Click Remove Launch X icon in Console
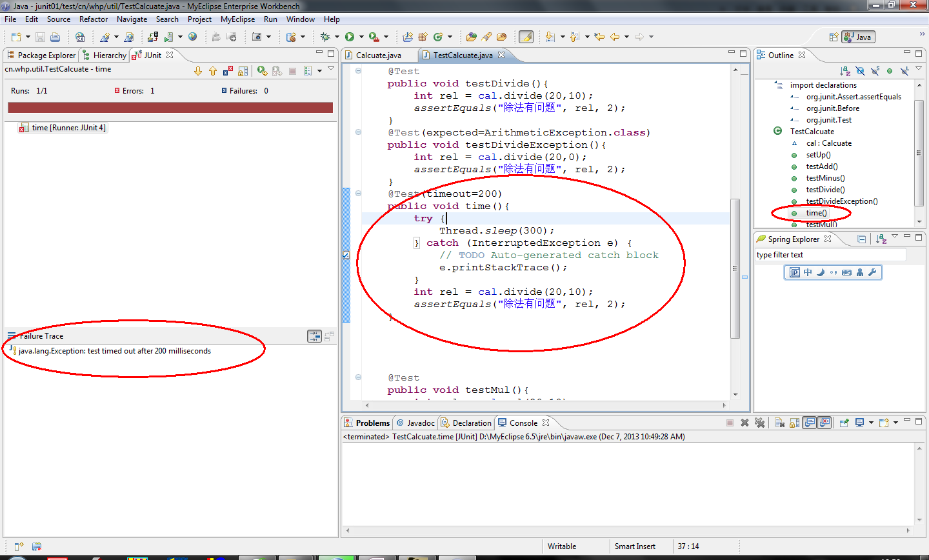 (744, 423)
